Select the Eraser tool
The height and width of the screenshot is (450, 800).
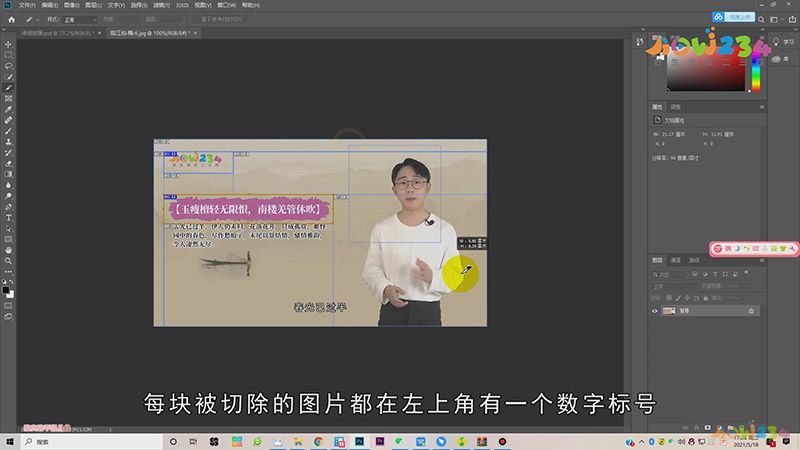[x=8, y=163]
